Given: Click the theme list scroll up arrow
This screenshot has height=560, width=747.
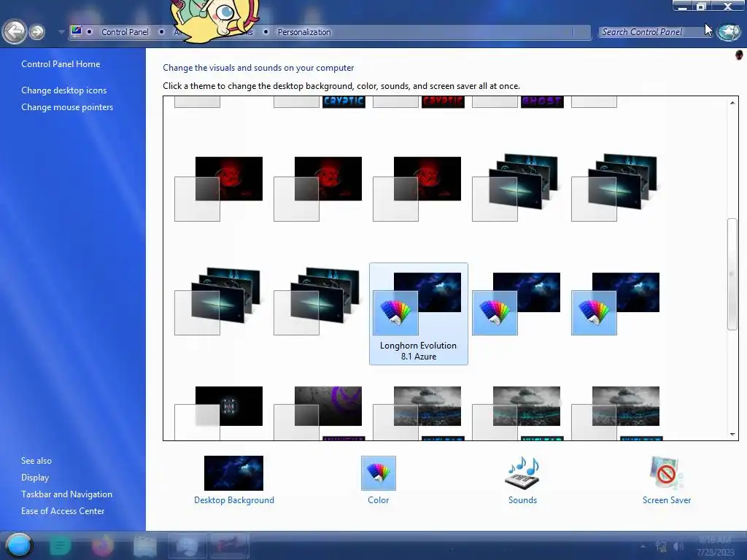Looking at the screenshot, I should [x=732, y=102].
